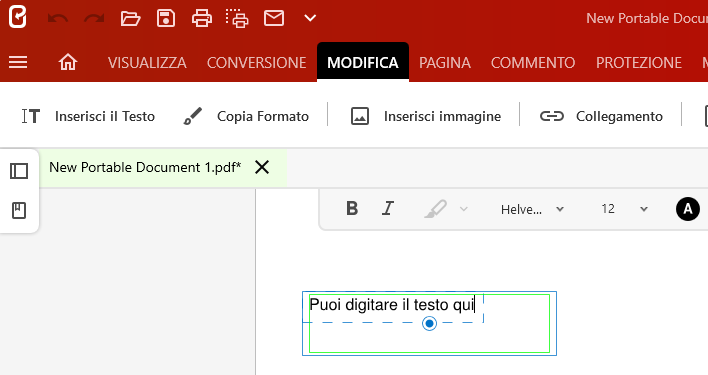Viewport: 708px width, 375px height.
Task: Toggle Bold formatting
Action: pos(352,208)
